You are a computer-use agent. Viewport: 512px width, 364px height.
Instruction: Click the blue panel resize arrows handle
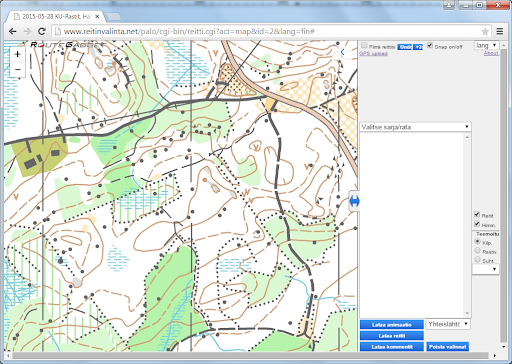coord(354,201)
